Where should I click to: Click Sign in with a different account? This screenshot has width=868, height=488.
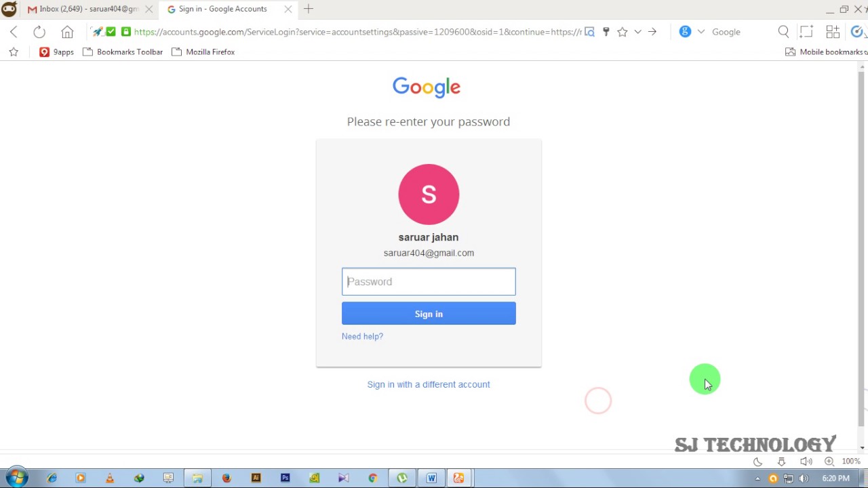click(429, 384)
